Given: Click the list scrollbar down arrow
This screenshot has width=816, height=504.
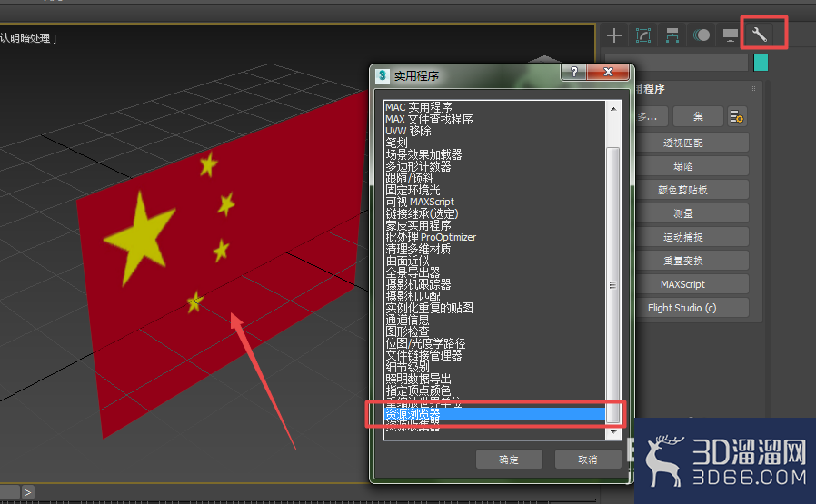Looking at the screenshot, I should [613, 433].
